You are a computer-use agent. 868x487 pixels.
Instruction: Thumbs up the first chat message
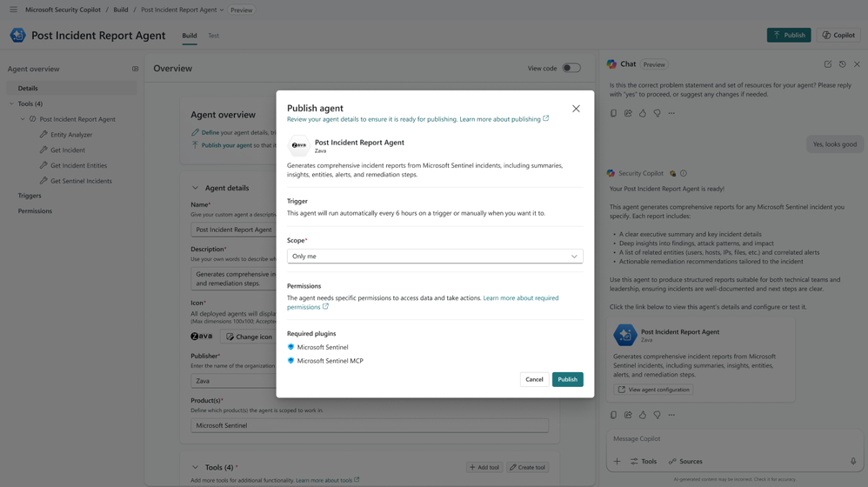(x=642, y=113)
